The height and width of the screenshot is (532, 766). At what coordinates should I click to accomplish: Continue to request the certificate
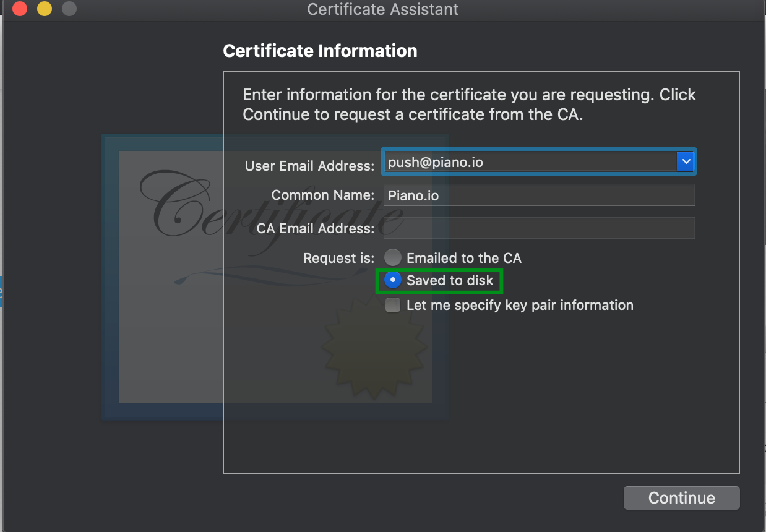coord(681,498)
